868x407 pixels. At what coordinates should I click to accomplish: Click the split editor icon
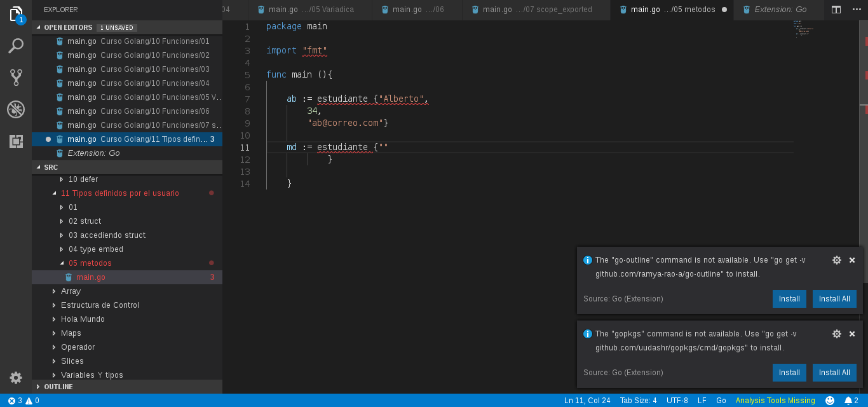click(x=836, y=10)
